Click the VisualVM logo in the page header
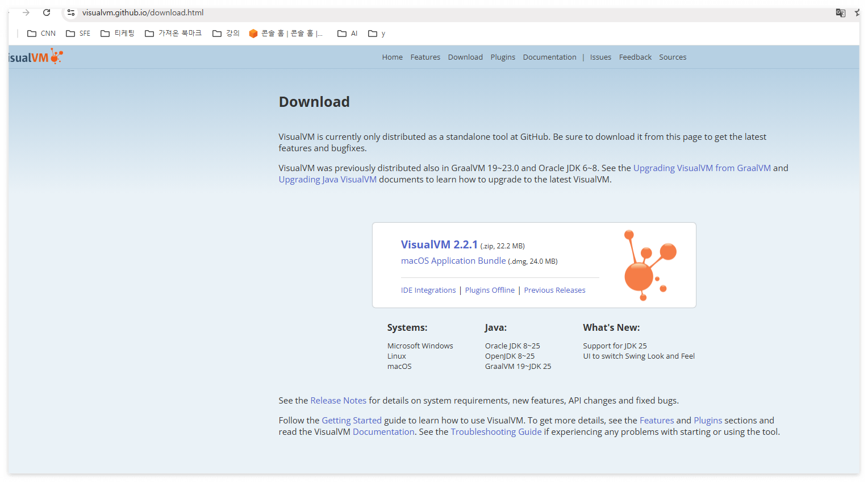This screenshot has width=868, height=482. pos(35,57)
